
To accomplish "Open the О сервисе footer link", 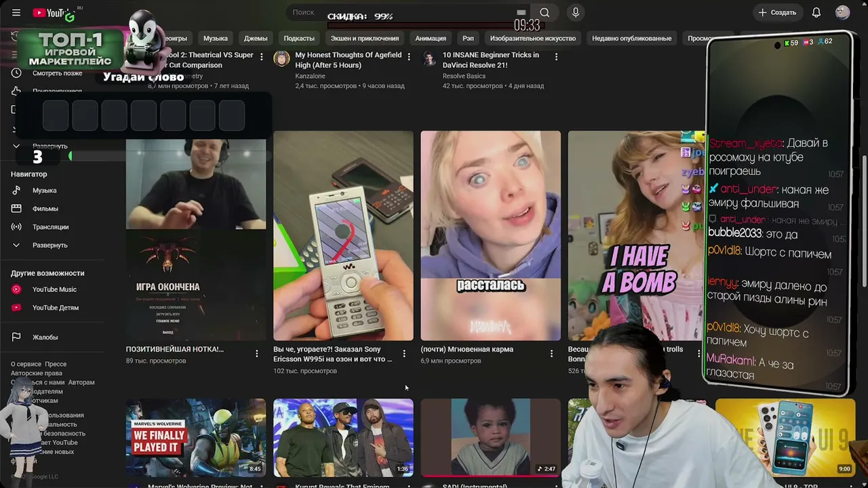I will tap(26, 364).
